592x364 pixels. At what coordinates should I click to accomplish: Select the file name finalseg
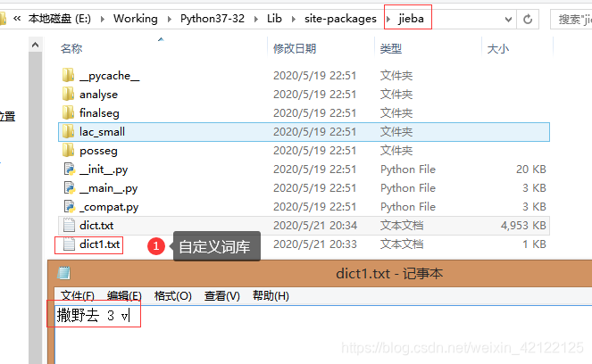[x=99, y=113]
